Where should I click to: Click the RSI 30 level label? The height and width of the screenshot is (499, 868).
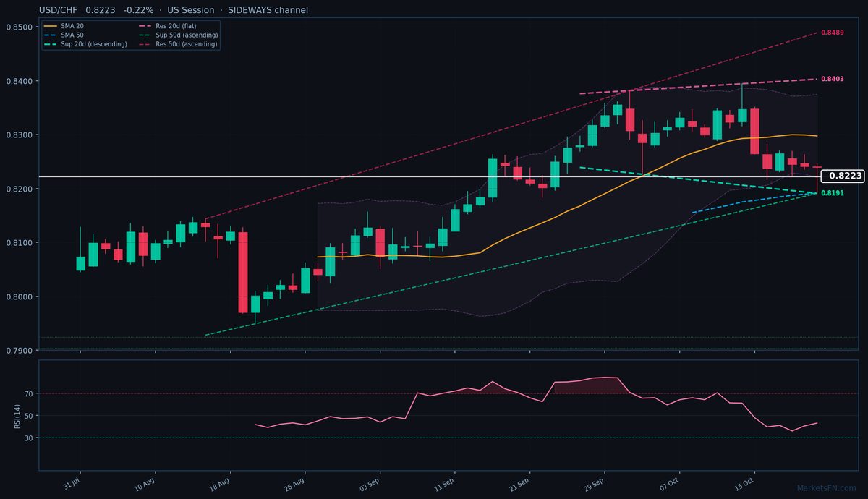[x=30, y=438]
